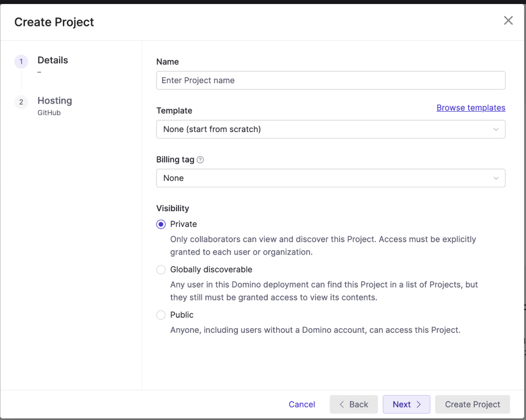Expand the Billing tag dropdown

(324, 178)
